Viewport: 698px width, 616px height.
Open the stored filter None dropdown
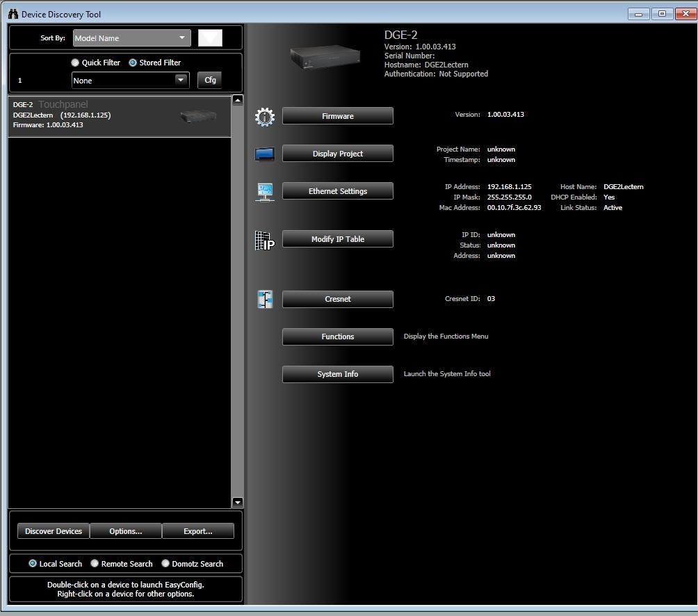(x=131, y=81)
